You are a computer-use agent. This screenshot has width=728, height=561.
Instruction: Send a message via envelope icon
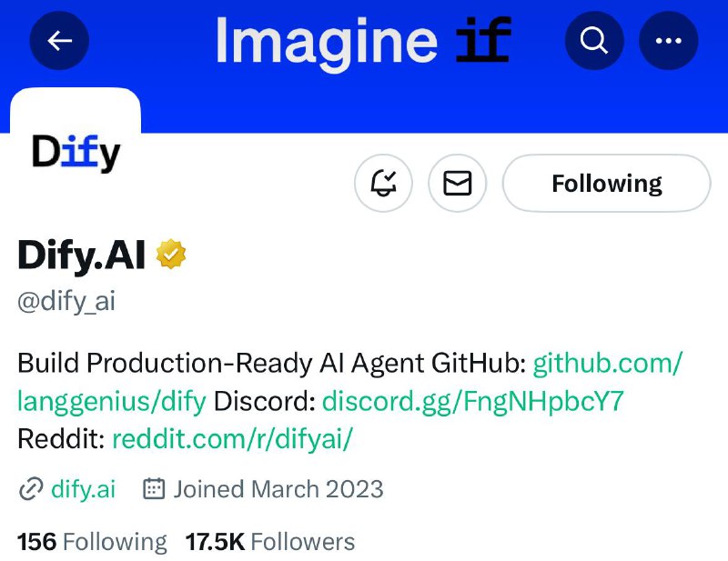[x=458, y=183]
